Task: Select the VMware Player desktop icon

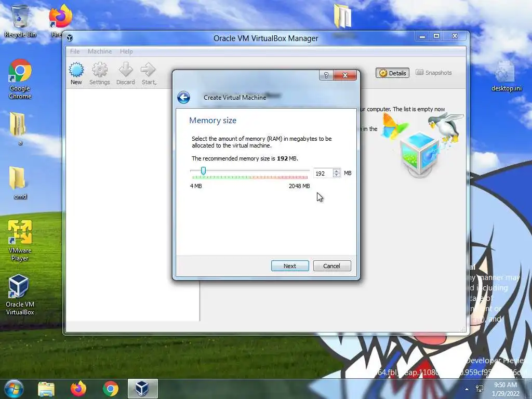Action: [x=20, y=241]
